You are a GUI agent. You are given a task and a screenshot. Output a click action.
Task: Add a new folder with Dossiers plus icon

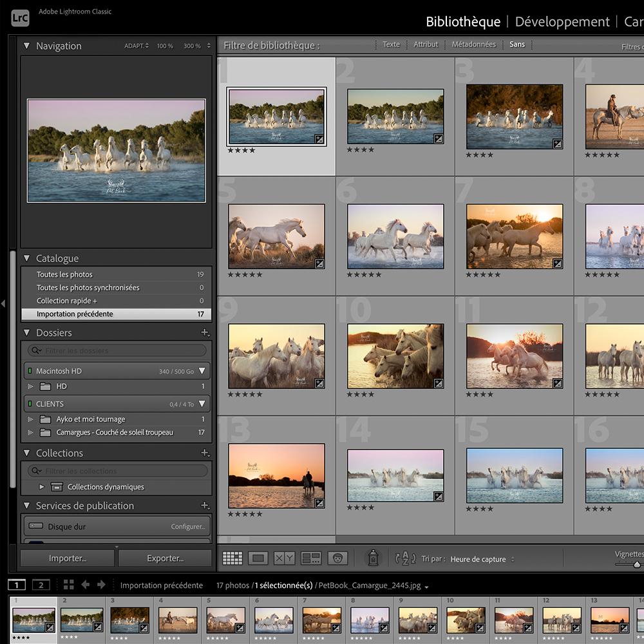205,332
